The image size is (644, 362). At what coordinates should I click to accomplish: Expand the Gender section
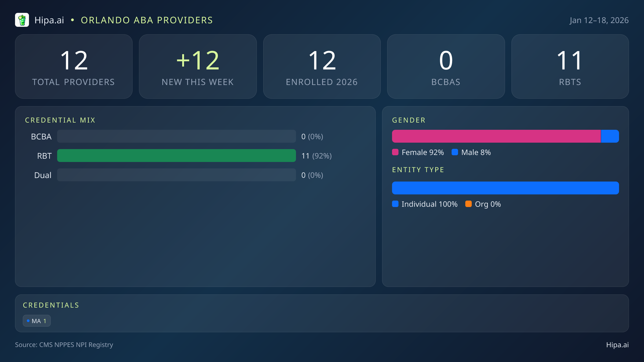click(409, 120)
